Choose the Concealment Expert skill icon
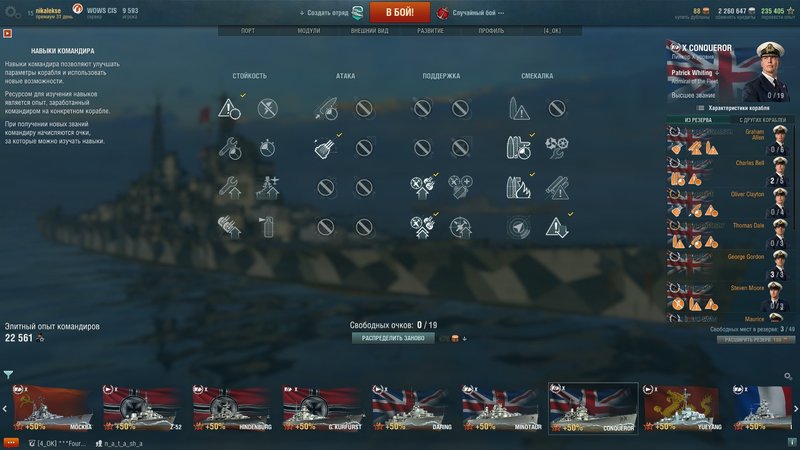This screenshot has width=800, height=450. click(x=557, y=227)
